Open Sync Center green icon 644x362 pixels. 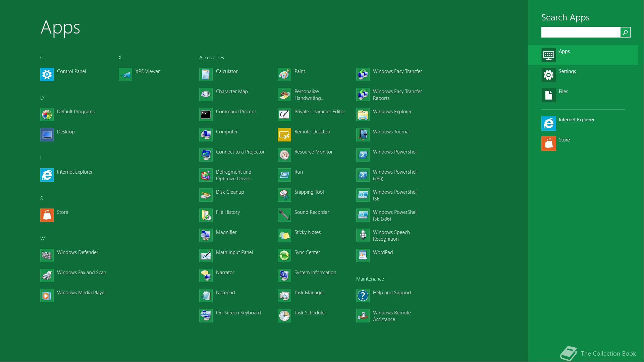[284, 255]
